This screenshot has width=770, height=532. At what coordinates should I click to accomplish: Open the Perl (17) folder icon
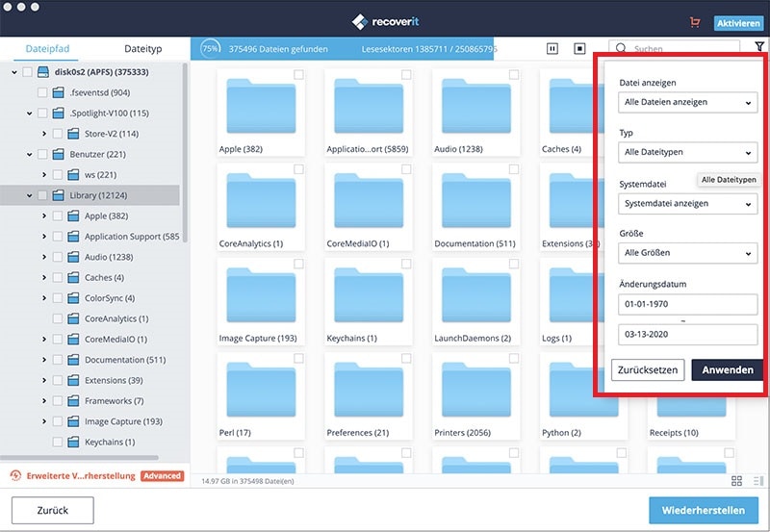pyautogui.click(x=261, y=391)
